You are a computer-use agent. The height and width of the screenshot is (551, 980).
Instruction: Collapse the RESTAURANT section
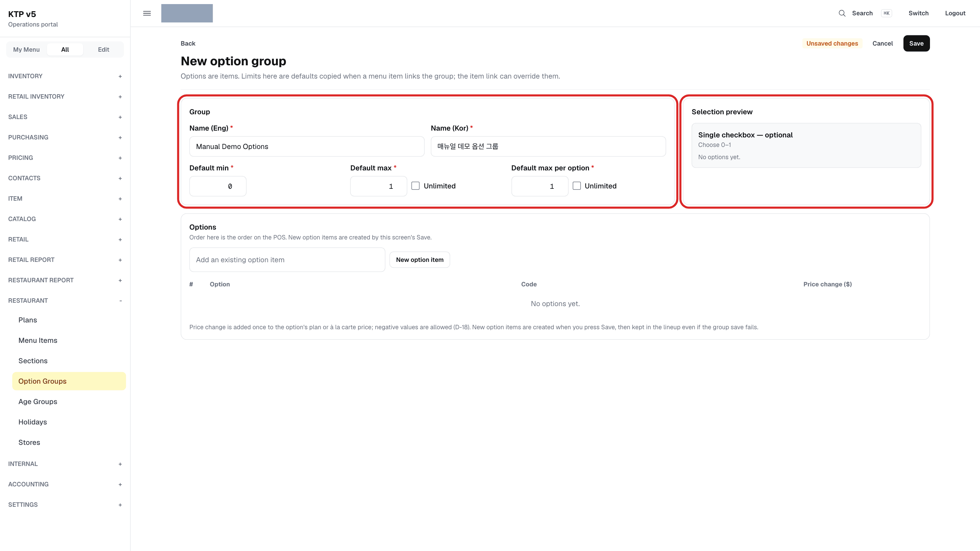65,300
